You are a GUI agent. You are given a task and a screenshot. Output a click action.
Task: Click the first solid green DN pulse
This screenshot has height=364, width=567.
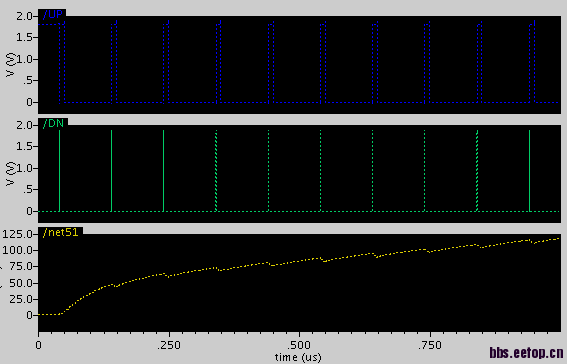tap(60, 171)
